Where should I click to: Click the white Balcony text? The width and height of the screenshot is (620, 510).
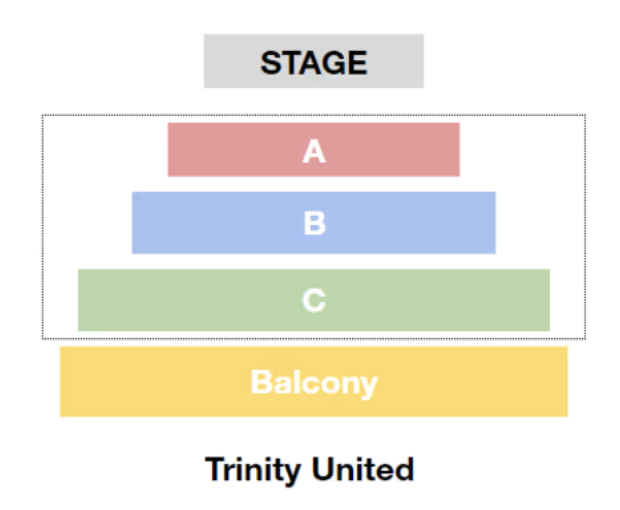point(314,383)
